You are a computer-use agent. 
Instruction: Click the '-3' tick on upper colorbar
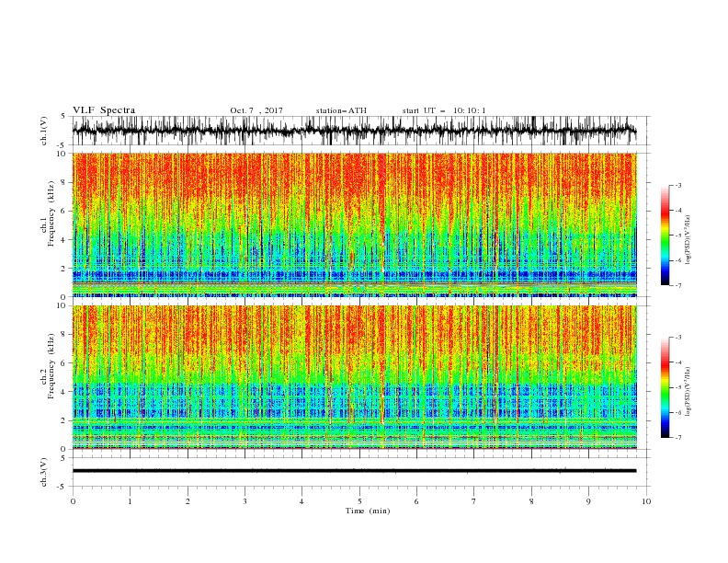click(677, 185)
